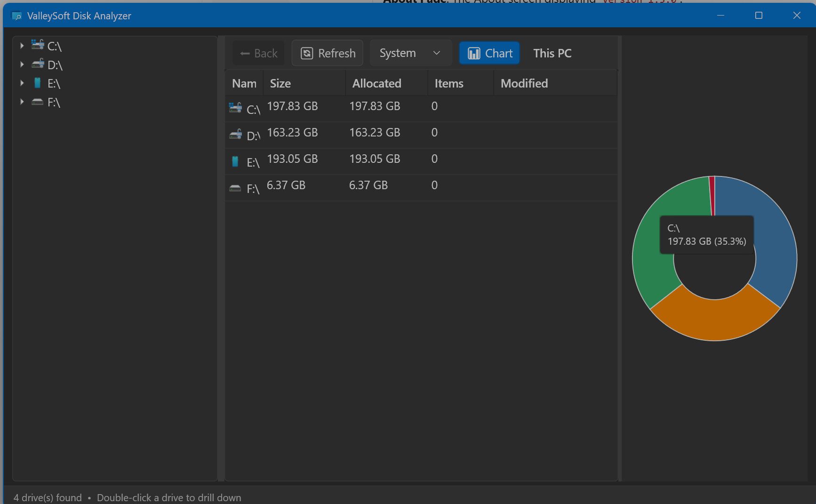This screenshot has width=816, height=504.
Task: Sort by the Allocated column header
Action: click(387, 83)
